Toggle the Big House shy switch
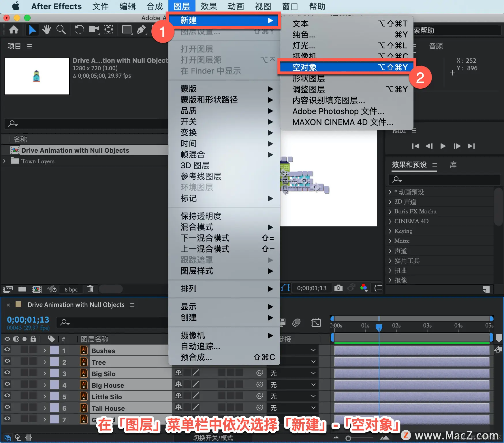This screenshot has height=443, width=504. tap(178, 384)
